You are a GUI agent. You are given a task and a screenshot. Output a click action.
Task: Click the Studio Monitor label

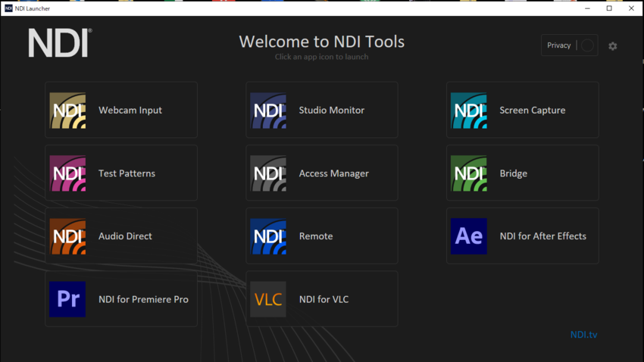[x=331, y=111]
